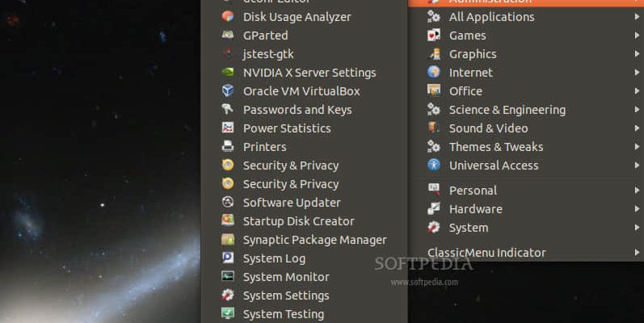Image resolution: width=644 pixels, height=323 pixels.
Task: Expand the Games submenu arrow
Action: tap(637, 36)
